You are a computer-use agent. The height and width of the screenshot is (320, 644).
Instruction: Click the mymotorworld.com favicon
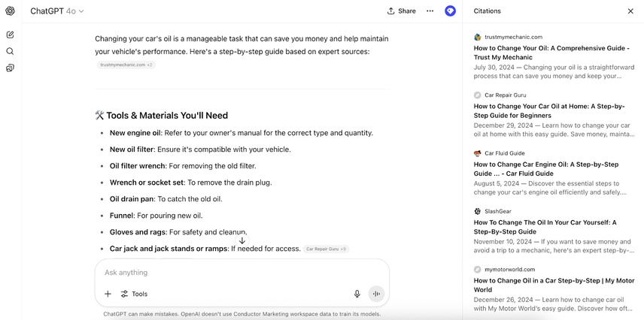(477, 270)
